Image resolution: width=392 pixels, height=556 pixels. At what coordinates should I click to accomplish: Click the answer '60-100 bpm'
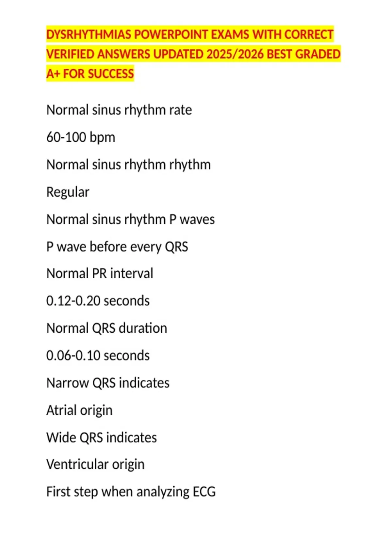81,137
